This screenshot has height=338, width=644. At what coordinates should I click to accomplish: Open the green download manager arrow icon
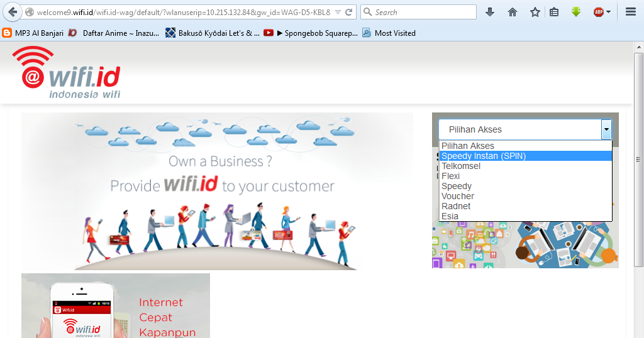[576, 12]
